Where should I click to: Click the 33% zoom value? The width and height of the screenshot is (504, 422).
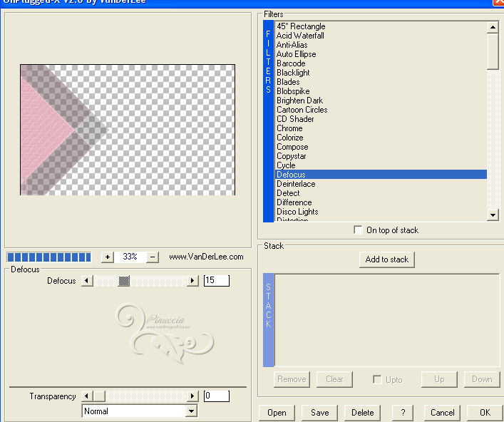click(130, 257)
